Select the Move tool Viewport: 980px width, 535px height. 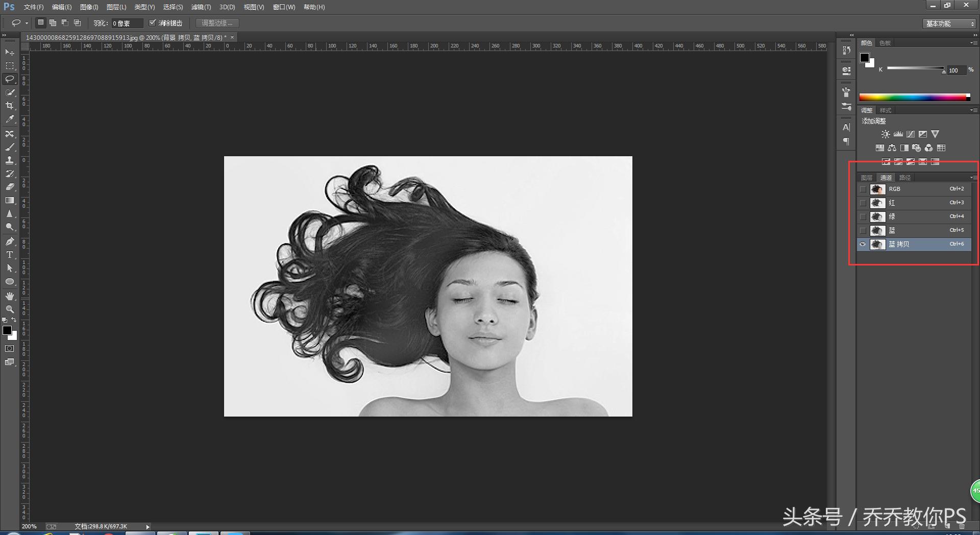point(10,53)
